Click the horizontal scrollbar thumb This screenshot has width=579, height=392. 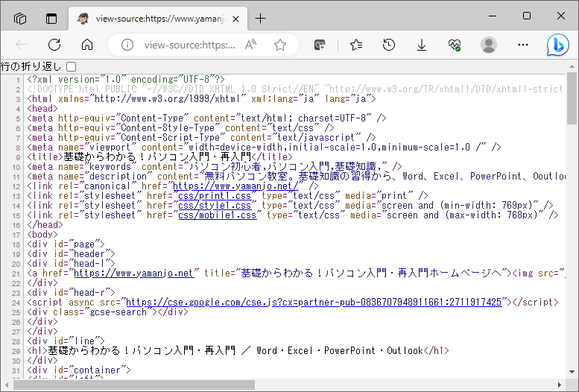(x=134, y=385)
